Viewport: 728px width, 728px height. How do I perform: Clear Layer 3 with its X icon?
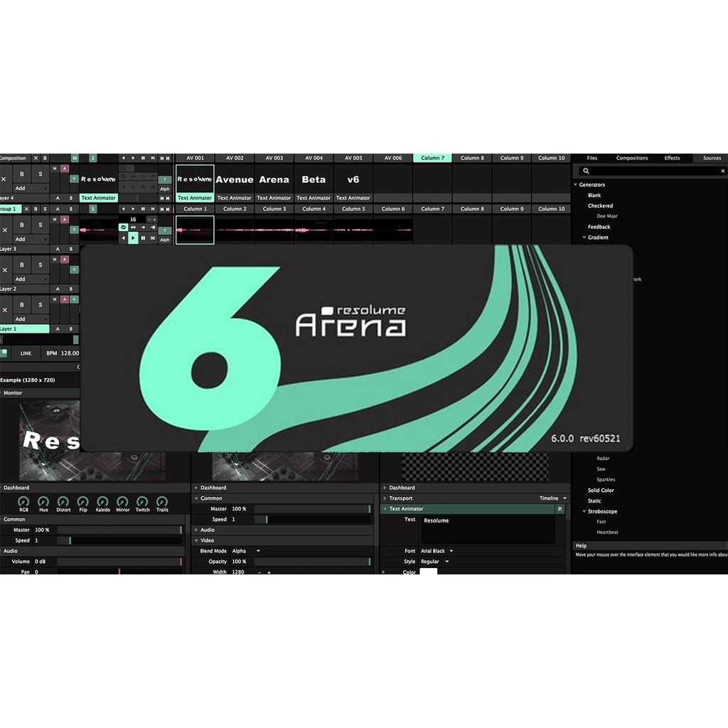point(5,230)
